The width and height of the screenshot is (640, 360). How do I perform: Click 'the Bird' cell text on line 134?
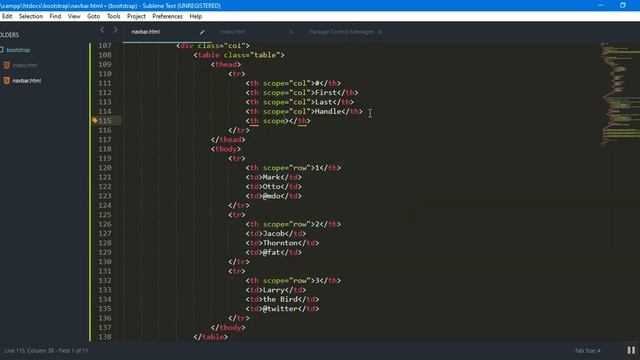click(280, 299)
